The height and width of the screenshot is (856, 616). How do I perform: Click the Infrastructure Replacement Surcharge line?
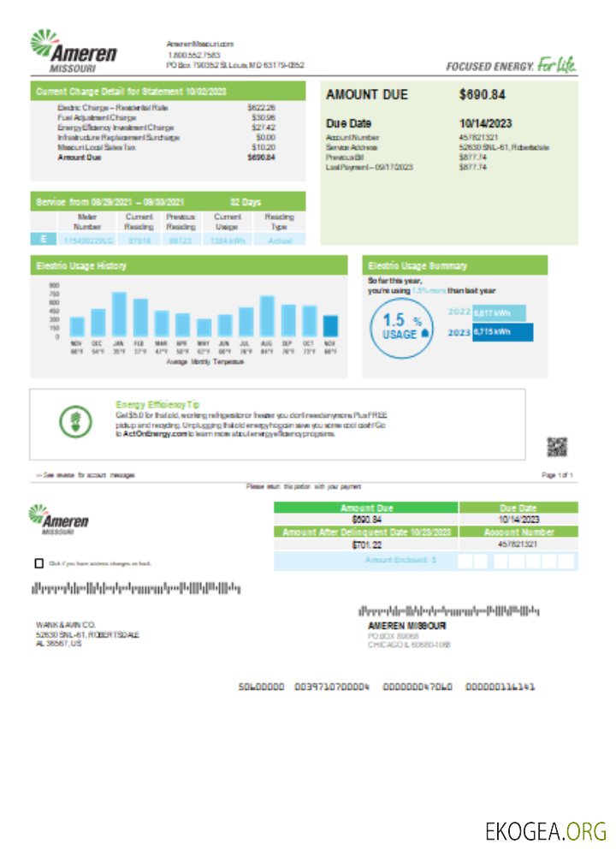(167, 137)
